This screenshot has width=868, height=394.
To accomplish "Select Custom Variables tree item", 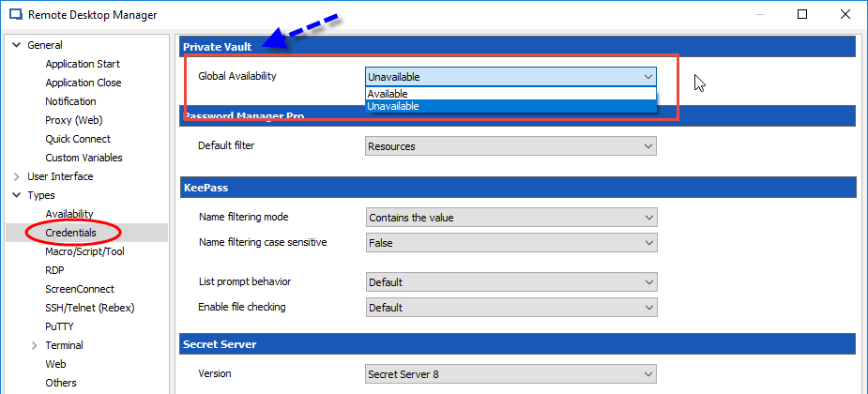I will pos(84,158).
